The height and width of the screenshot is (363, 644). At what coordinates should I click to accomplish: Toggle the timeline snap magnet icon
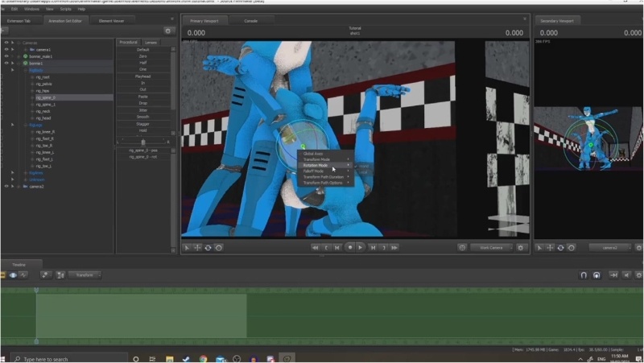point(583,275)
